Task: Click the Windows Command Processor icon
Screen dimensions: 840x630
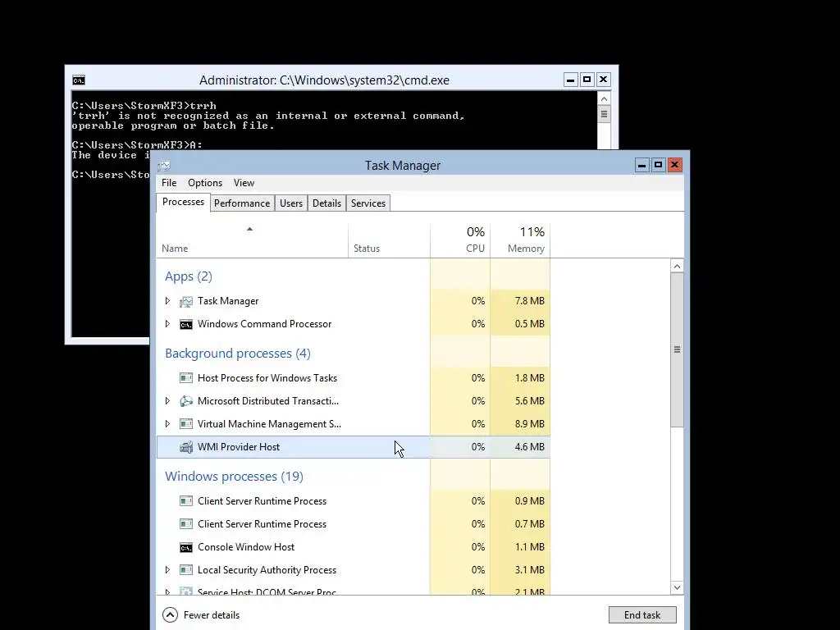Action: [186, 325]
